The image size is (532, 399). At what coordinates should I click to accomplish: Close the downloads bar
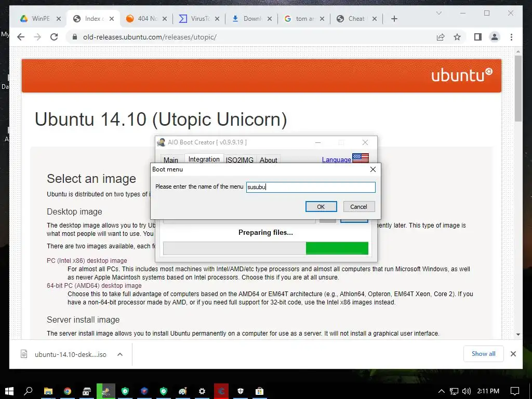tap(513, 354)
